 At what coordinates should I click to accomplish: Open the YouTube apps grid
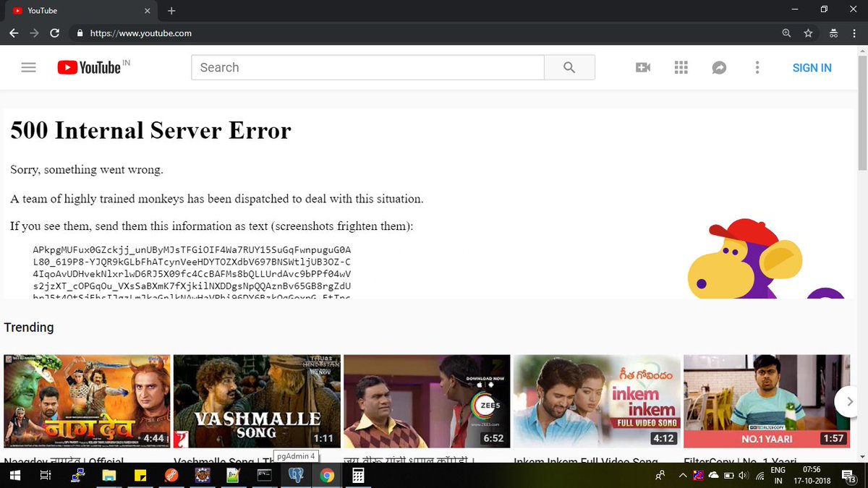(681, 67)
